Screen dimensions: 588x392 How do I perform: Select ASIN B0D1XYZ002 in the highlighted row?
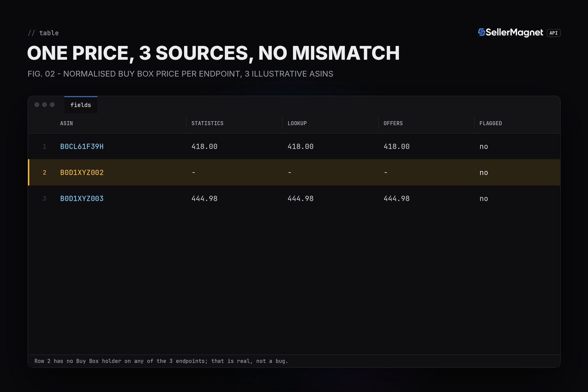(82, 173)
